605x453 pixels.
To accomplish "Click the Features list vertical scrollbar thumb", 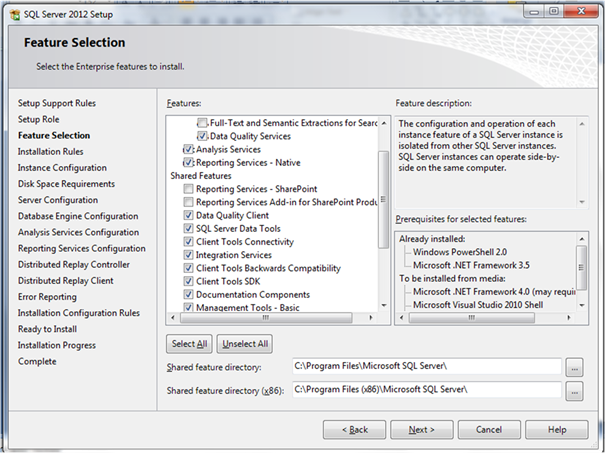I will pyautogui.click(x=384, y=199).
